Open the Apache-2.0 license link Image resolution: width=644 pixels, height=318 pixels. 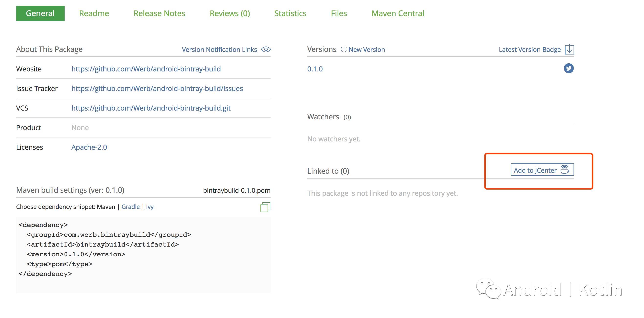pos(89,147)
